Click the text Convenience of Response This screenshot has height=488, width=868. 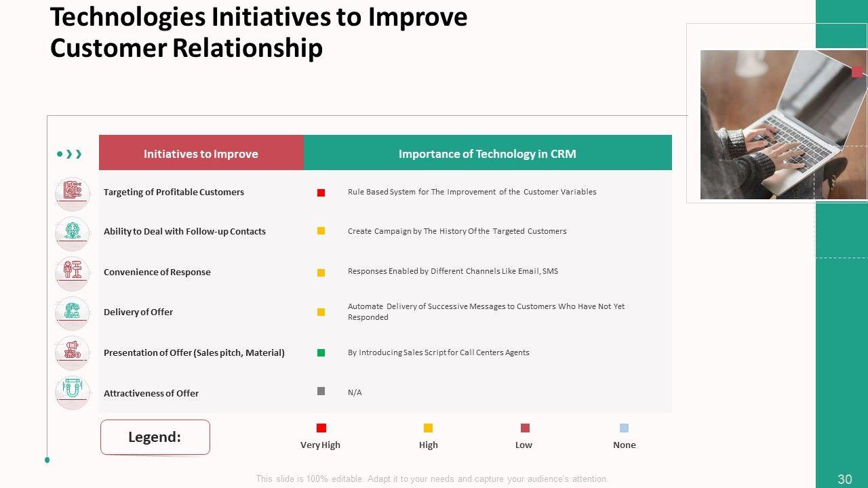point(157,272)
